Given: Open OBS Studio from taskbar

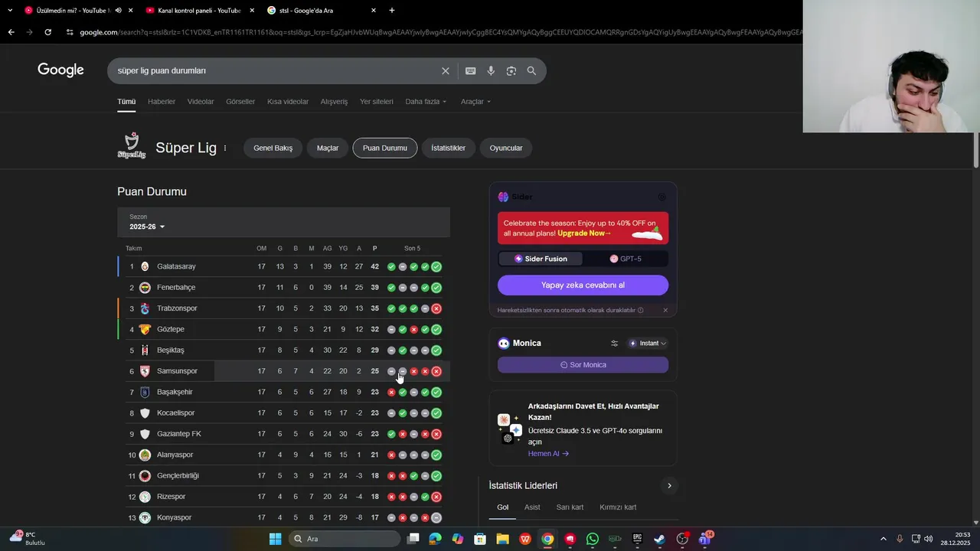Looking at the screenshot, I should point(682,539).
